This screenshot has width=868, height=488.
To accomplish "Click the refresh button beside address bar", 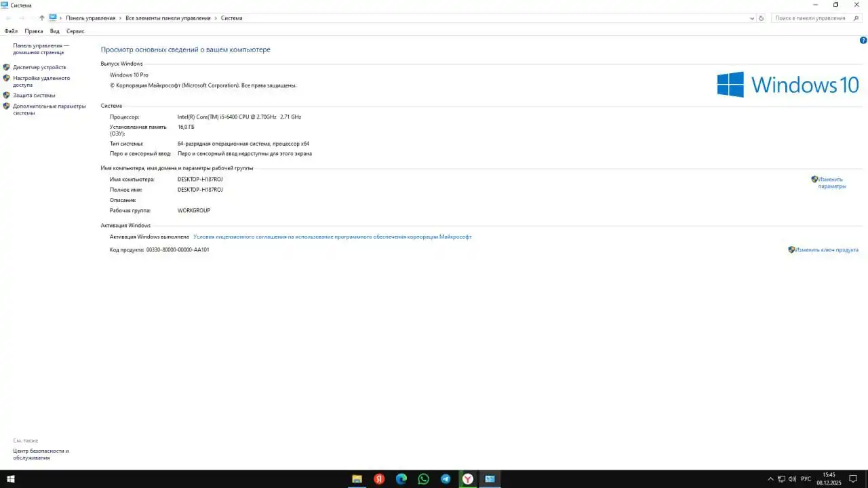I will 761,18.
